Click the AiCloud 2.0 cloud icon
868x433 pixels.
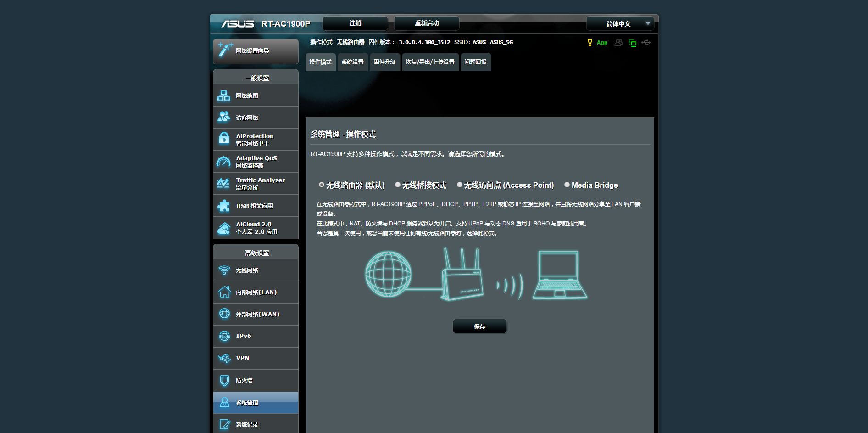click(x=224, y=228)
